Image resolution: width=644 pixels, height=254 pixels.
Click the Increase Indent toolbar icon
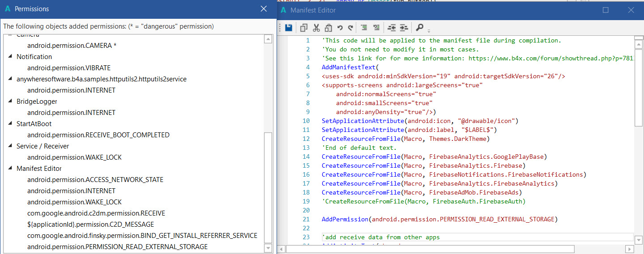404,28
